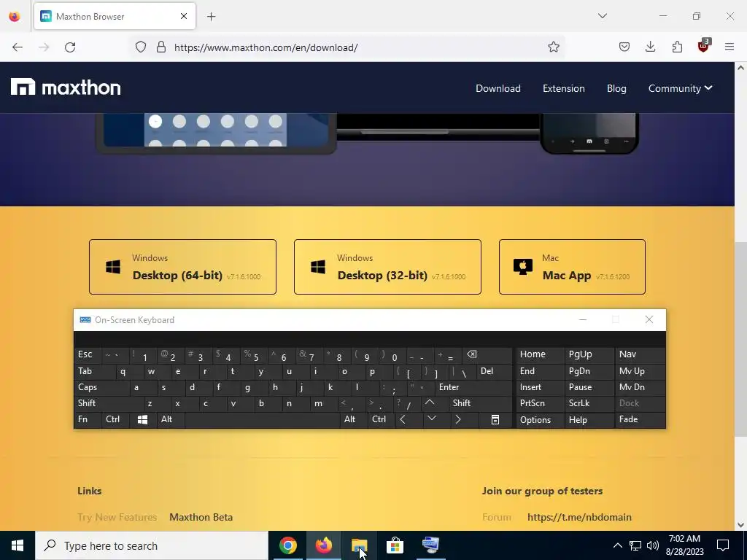Screen dimensions: 747x560
Task: Click the Firefox back arrow
Action: click(18, 47)
